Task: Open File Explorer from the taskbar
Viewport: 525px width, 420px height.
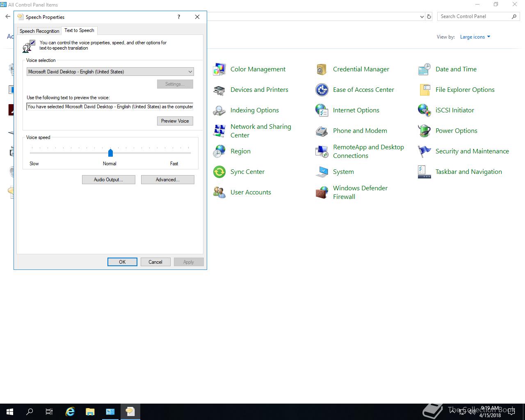Action: pyautogui.click(x=90, y=412)
